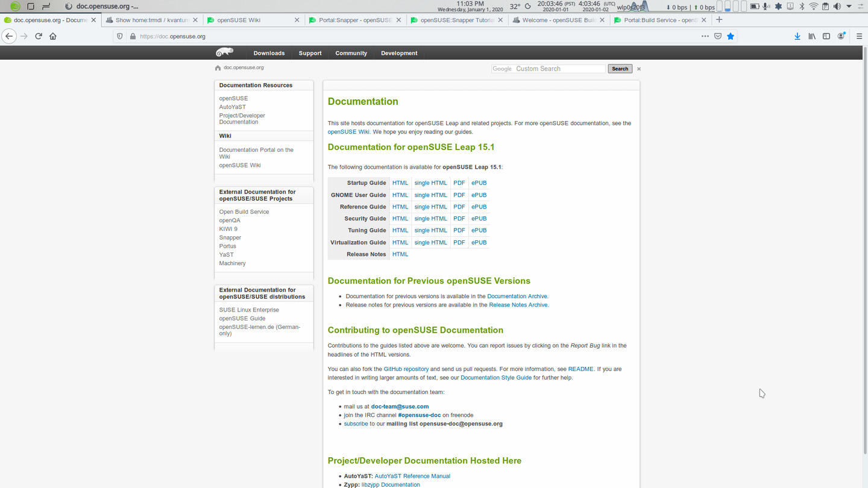
Task: Open Open Build Service sidebar link
Action: pos(244,211)
